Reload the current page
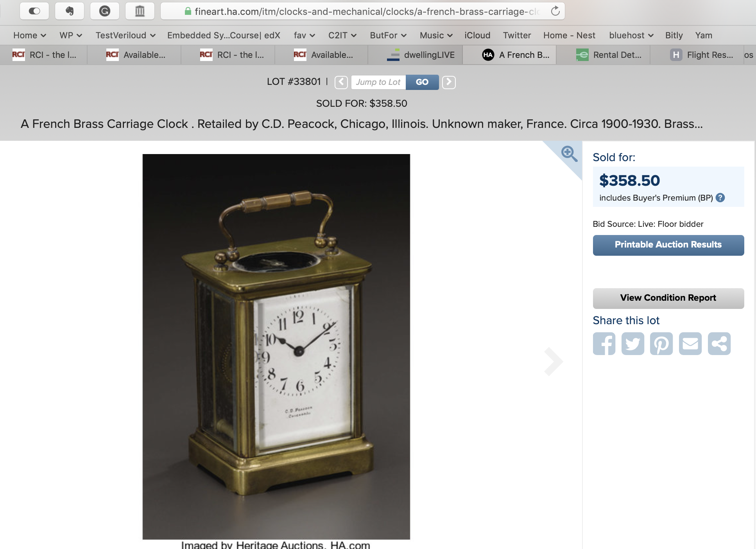The height and width of the screenshot is (549, 756). [x=555, y=11]
